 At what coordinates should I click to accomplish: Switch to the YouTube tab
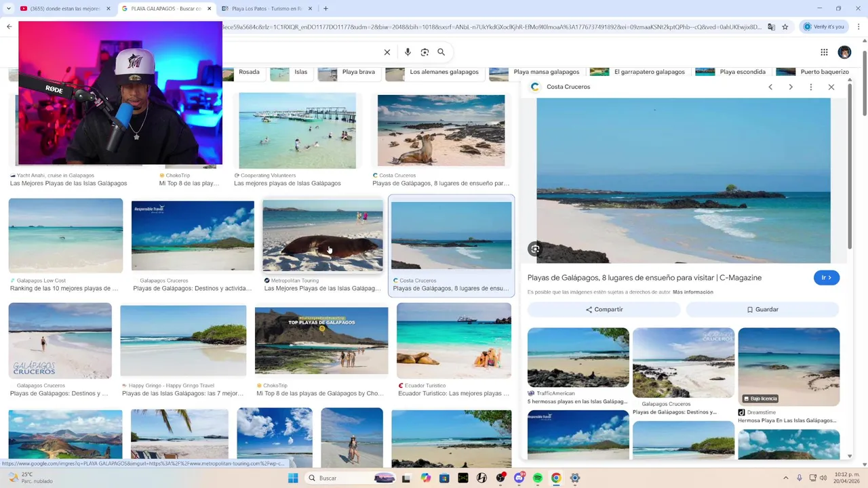tap(64, 9)
